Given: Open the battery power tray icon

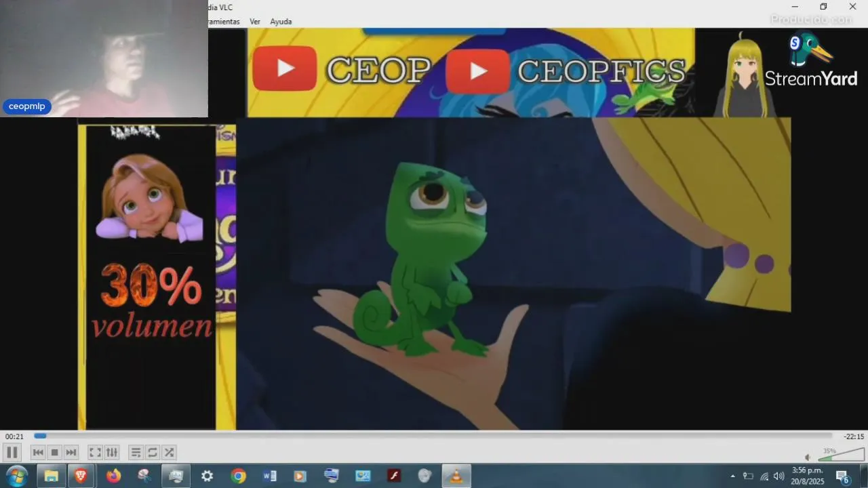Looking at the screenshot, I should coord(748,476).
